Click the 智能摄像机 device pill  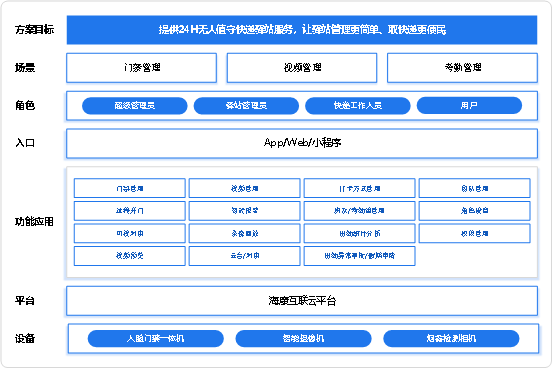click(x=303, y=339)
